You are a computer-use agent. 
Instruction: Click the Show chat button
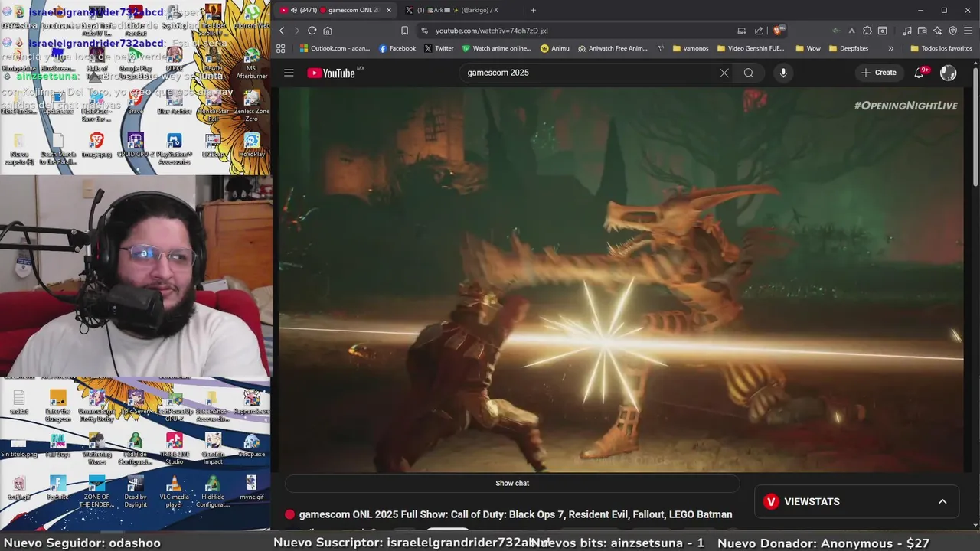[x=512, y=484]
